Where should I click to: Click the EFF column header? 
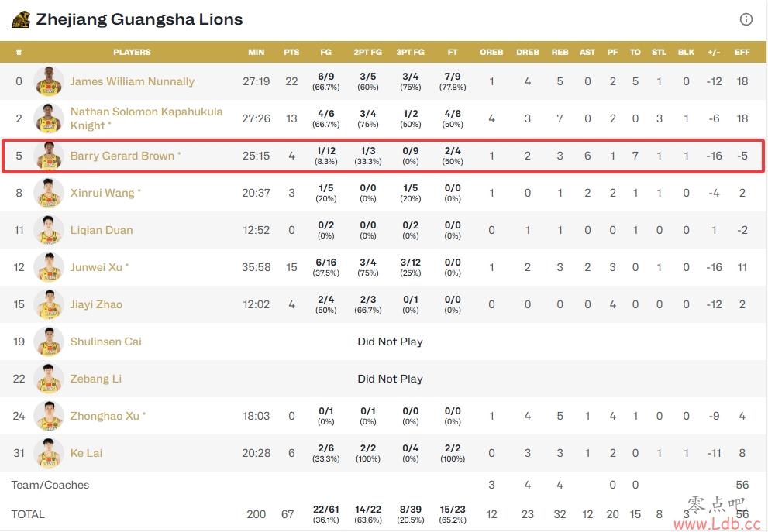[742, 52]
